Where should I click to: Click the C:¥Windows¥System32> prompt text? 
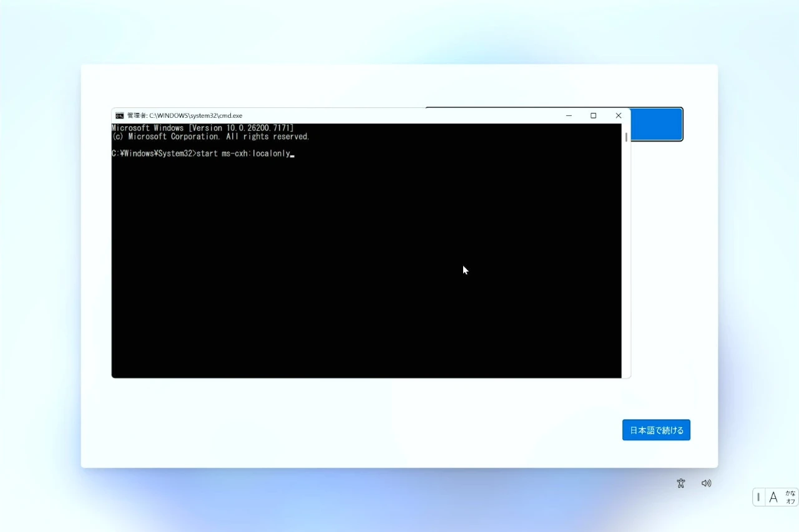tap(153, 153)
